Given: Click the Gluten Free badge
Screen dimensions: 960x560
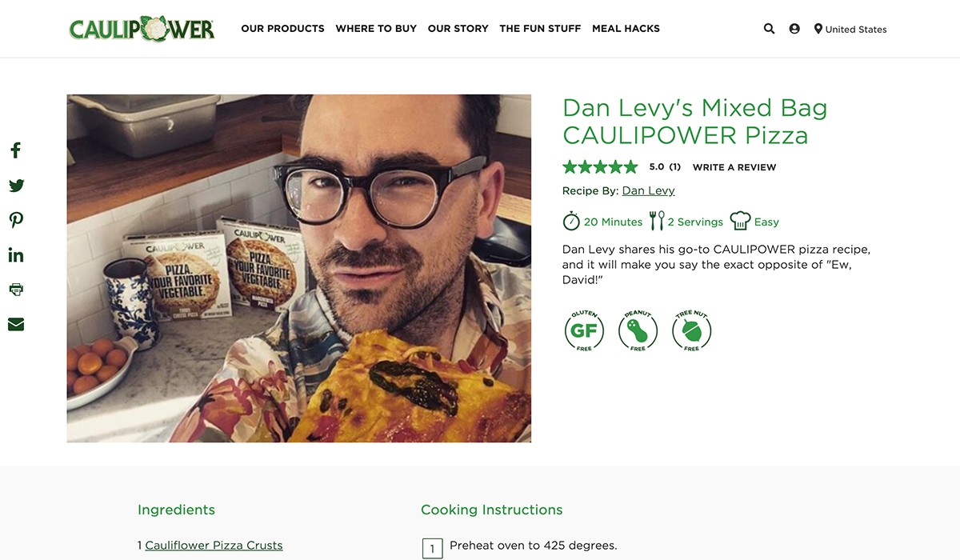Looking at the screenshot, I should (x=584, y=330).
